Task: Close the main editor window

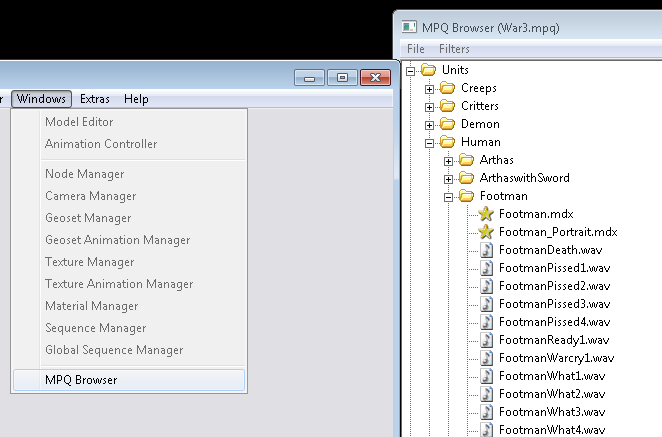Action: pos(375,78)
